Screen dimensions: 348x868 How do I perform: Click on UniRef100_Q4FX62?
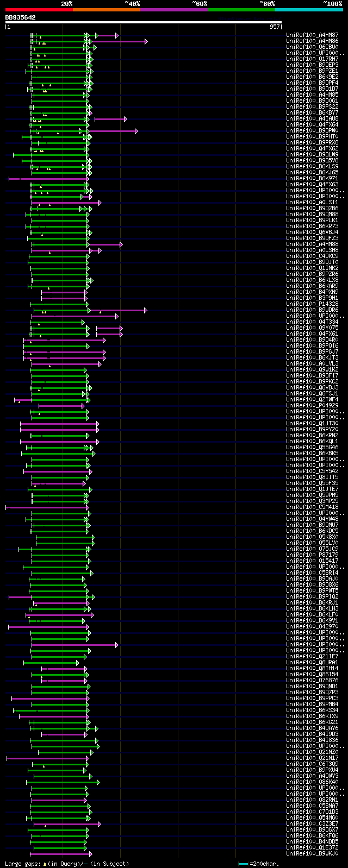click(312, 149)
